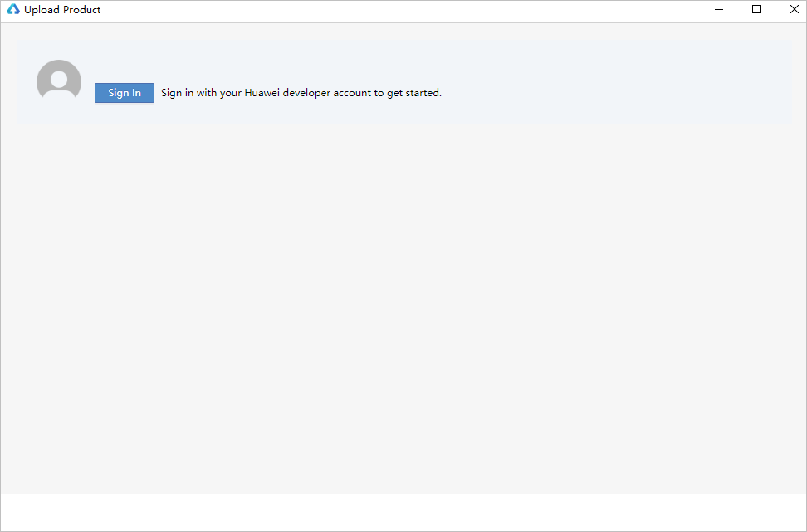Image resolution: width=807 pixels, height=532 pixels.
Task: Click the head circle of the avatar silhouette
Action: (x=59, y=79)
